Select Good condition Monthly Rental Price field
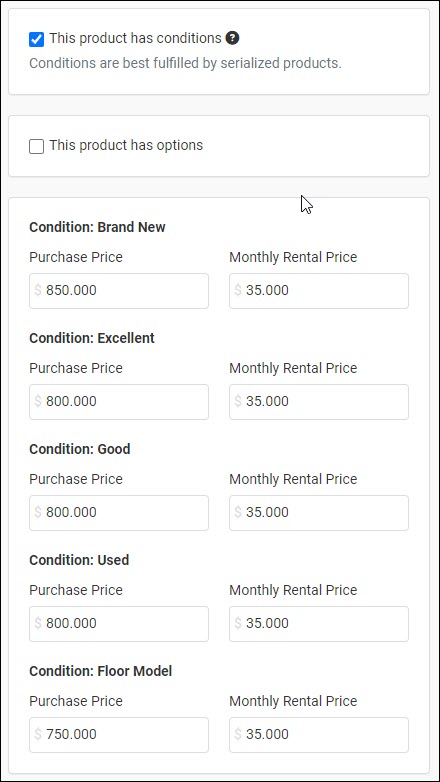Image resolution: width=440 pixels, height=782 pixels. point(319,513)
